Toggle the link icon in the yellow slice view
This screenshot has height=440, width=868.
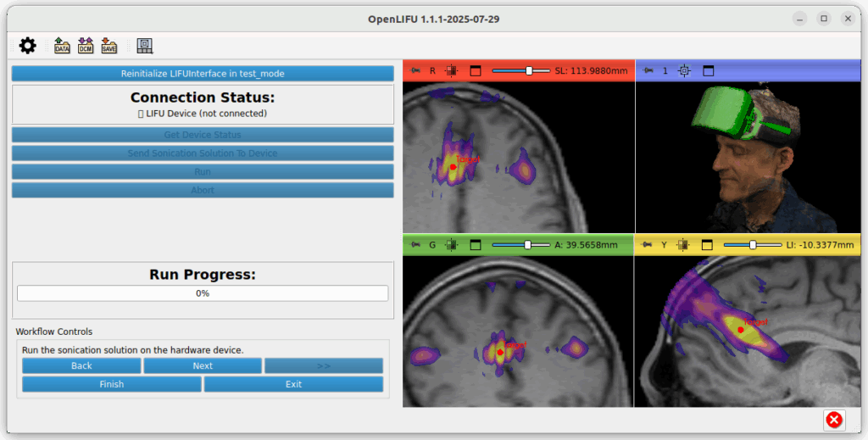pyautogui.click(x=683, y=245)
